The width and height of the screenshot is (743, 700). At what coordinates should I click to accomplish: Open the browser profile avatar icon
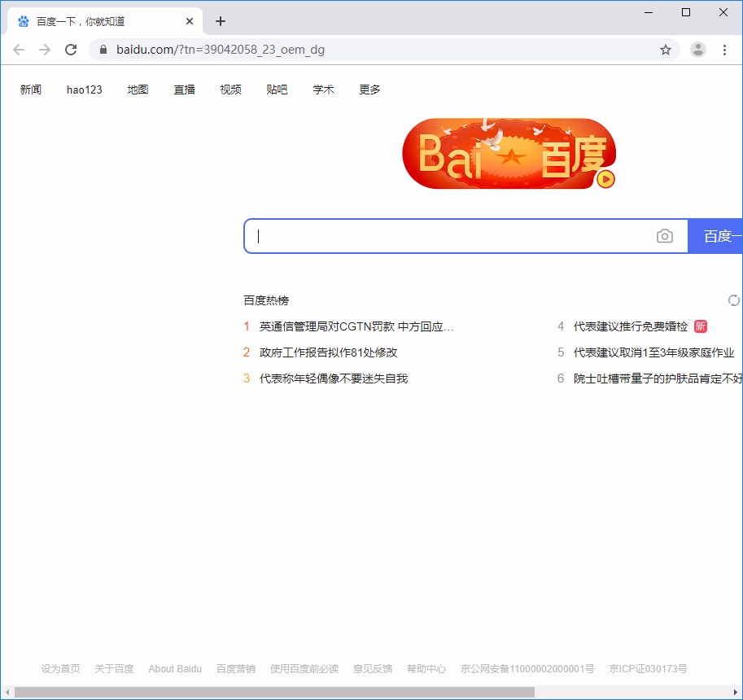click(x=697, y=49)
